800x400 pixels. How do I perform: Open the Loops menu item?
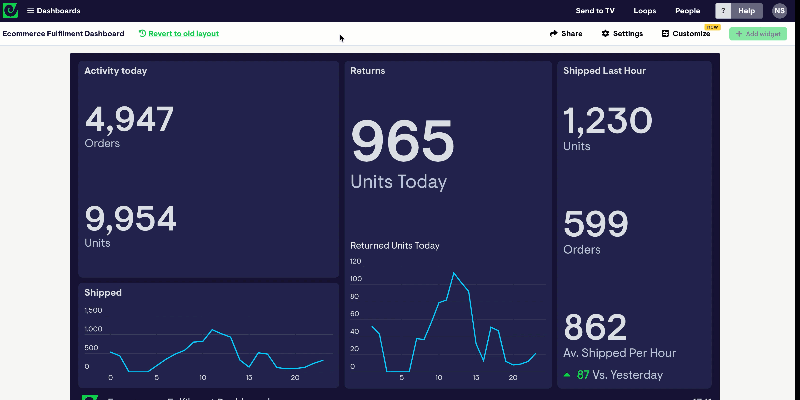tap(645, 11)
